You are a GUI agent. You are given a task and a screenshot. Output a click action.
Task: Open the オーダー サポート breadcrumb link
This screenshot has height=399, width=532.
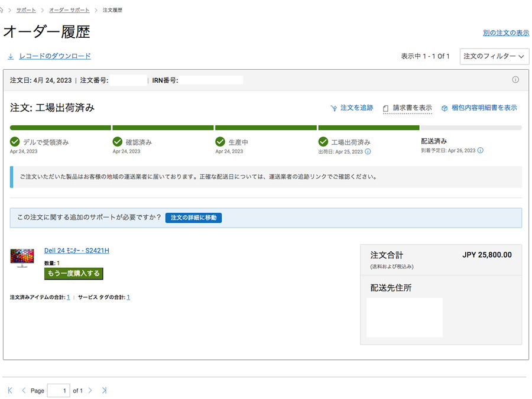point(69,10)
